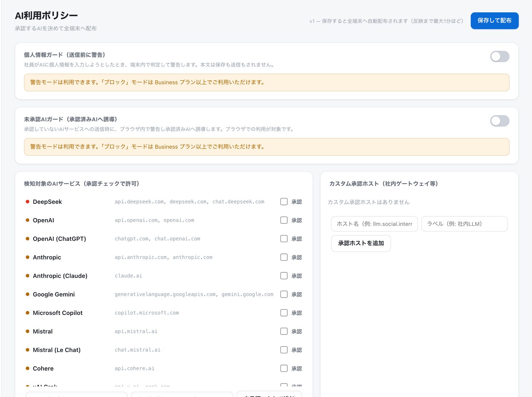Viewport: 532px width, 397px height.
Task: Approve Microsoft Copilot checkbox
Action: click(284, 313)
